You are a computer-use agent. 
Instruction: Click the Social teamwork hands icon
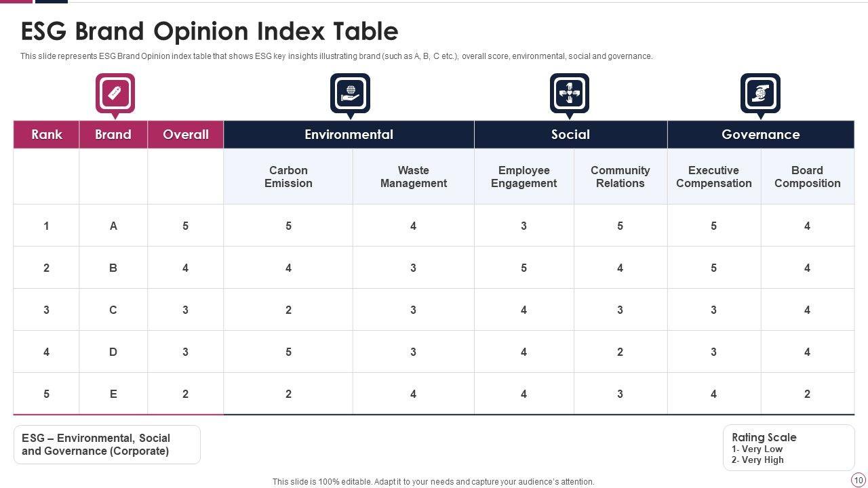[569, 93]
